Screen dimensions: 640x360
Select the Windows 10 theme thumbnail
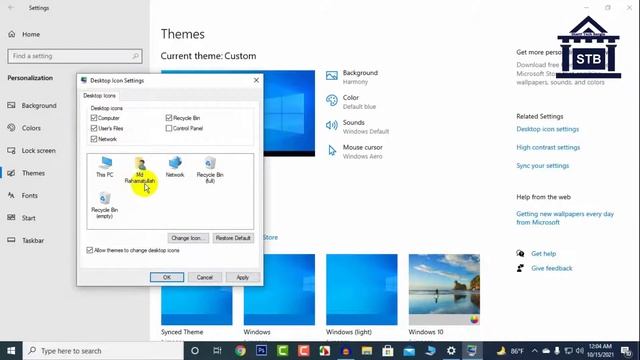coord(444,290)
